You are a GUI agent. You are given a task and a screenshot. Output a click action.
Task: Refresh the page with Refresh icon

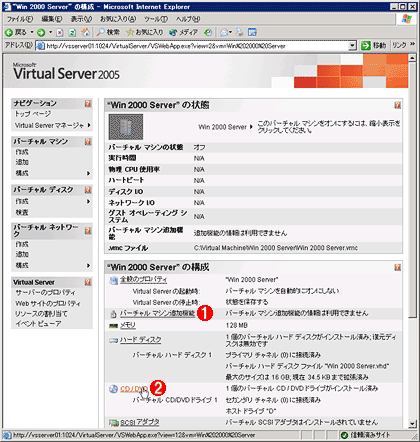point(72,32)
